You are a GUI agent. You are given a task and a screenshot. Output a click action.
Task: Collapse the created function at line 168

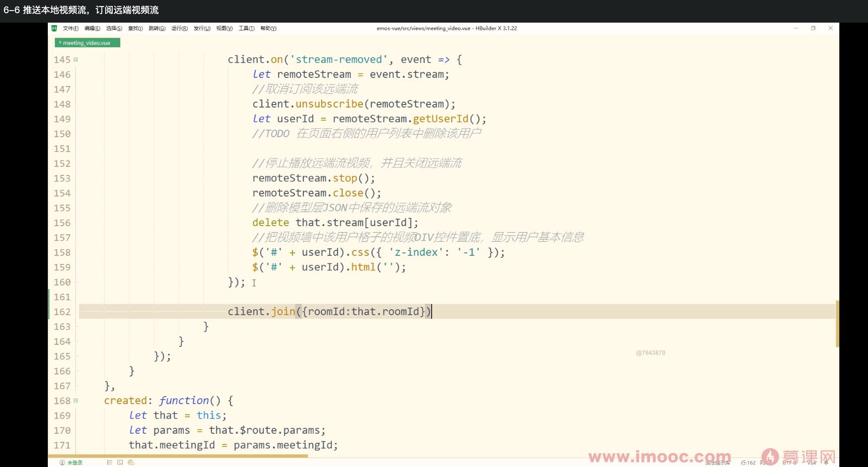(x=75, y=401)
